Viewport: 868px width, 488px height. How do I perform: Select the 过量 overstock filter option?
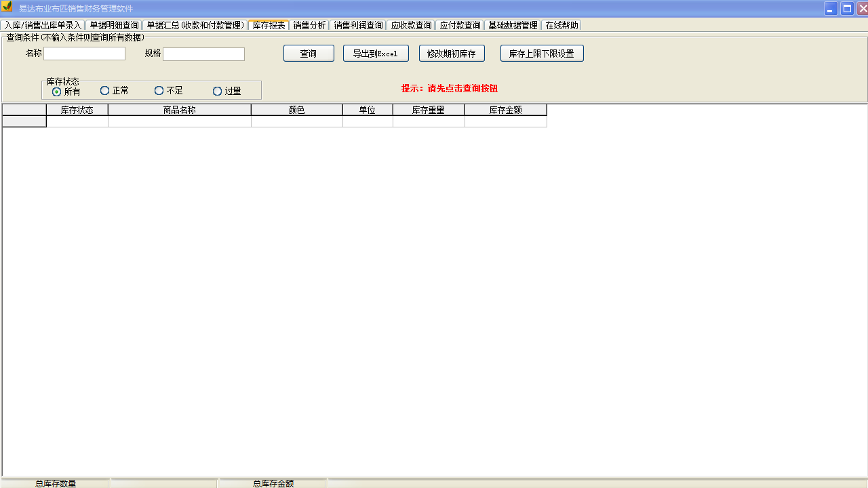pyautogui.click(x=217, y=90)
